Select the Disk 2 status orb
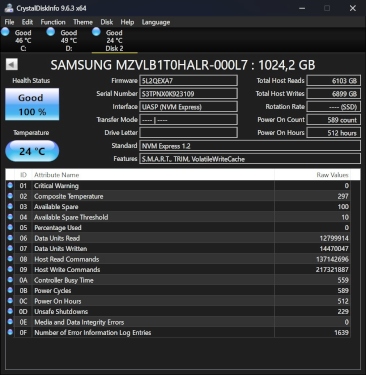The height and width of the screenshot is (375, 366). coord(96,32)
